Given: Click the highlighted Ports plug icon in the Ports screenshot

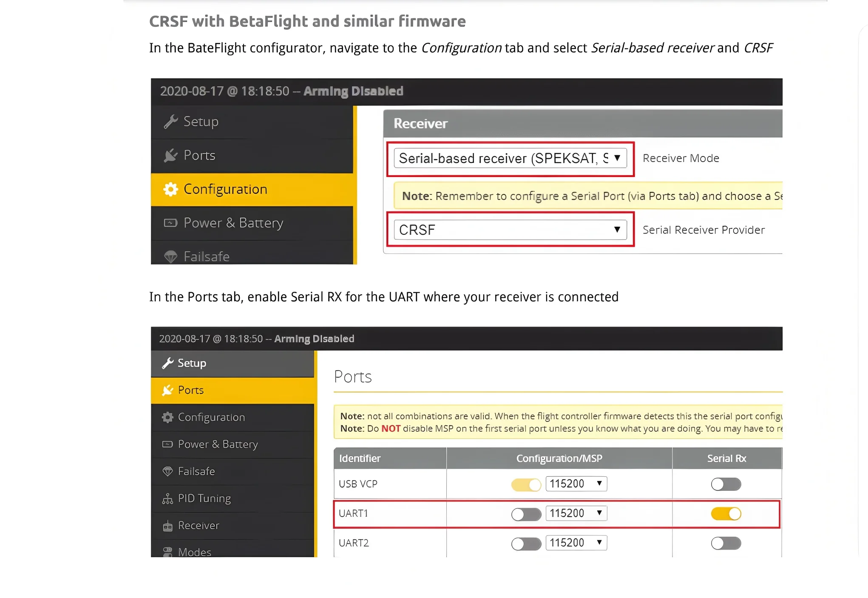Looking at the screenshot, I should click(x=168, y=390).
